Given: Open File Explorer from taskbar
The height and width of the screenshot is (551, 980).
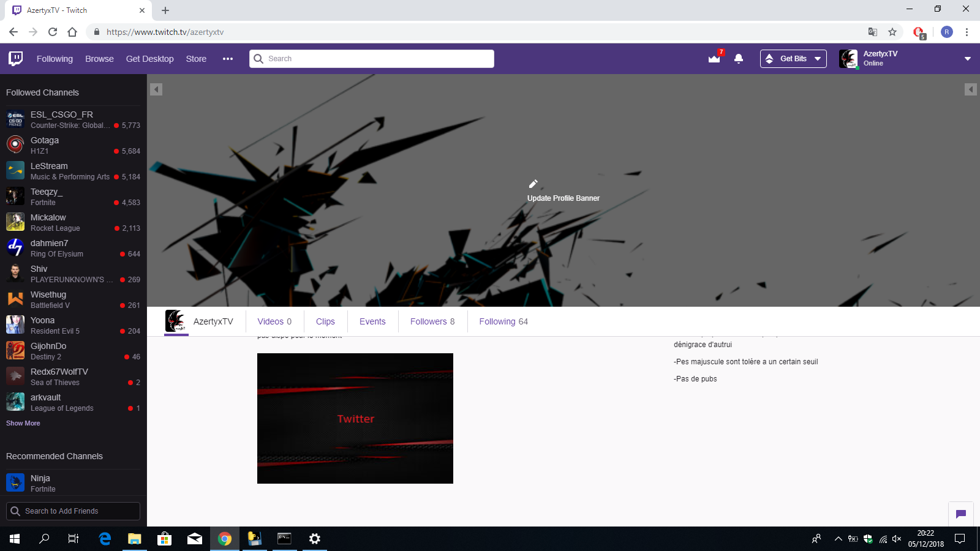Looking at the screenshot, I should pyautogui.click(x=135, y=539).
